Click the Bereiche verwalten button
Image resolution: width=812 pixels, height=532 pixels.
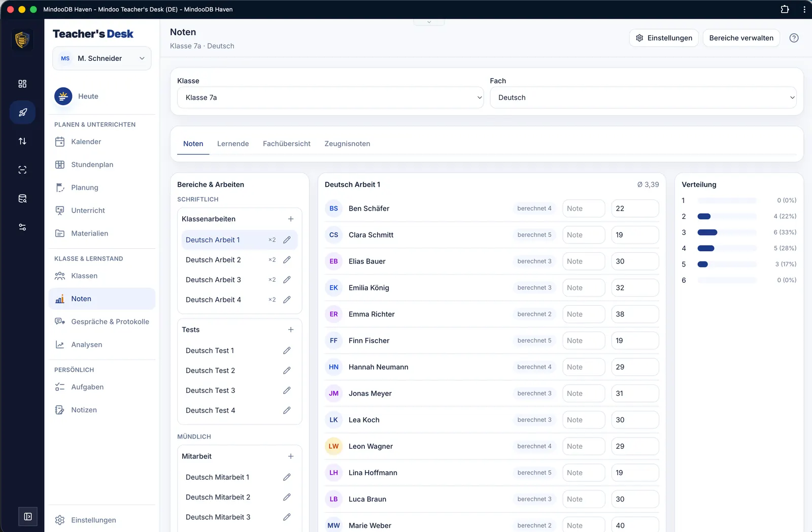(x=741, y=38)
